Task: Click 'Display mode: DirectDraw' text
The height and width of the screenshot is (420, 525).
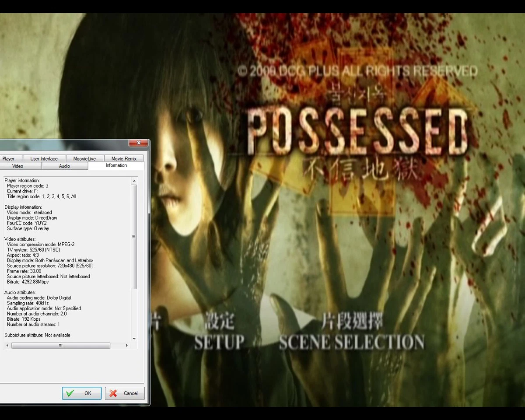Action: click(x=32, y=218)
